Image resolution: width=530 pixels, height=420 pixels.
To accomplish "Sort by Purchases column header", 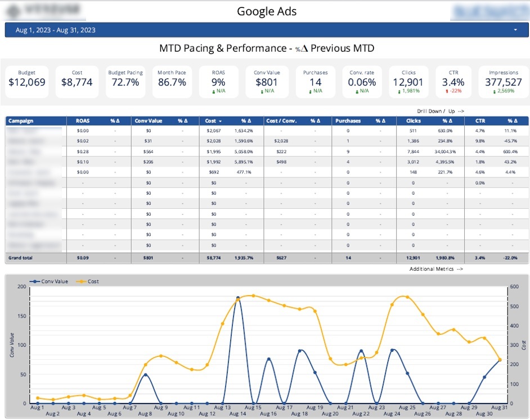I will pyautogui.click(x=348, y=120).
